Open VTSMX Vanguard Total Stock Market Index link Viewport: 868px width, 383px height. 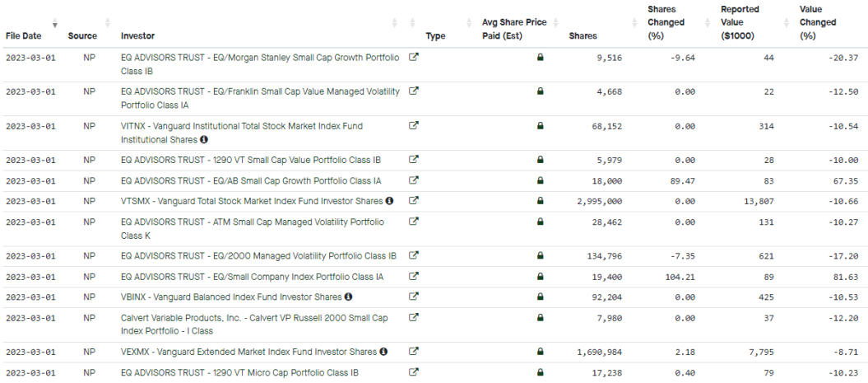(x=252, y=201)
